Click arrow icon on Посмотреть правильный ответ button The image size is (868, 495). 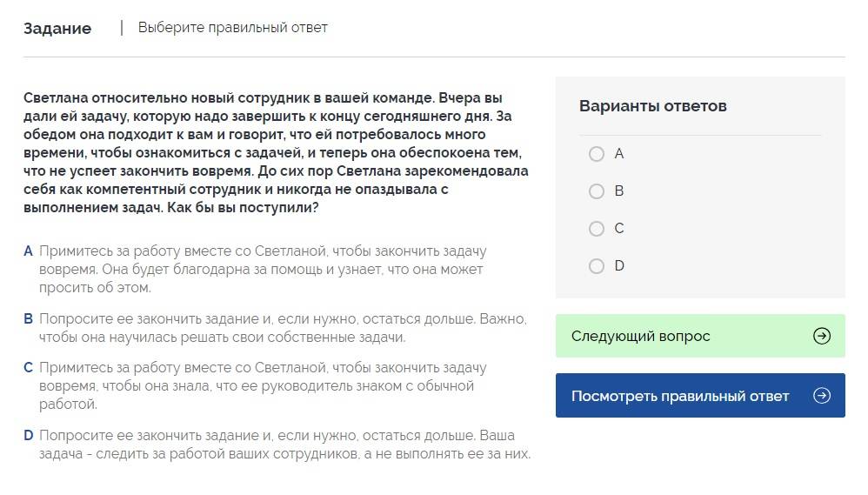[821, 396]
